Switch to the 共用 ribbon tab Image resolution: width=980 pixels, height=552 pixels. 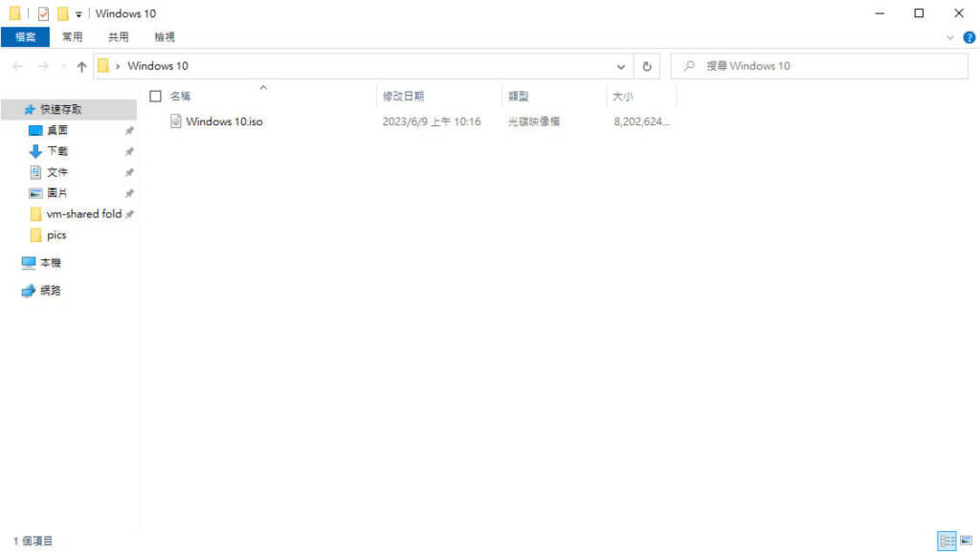[118, 37]
